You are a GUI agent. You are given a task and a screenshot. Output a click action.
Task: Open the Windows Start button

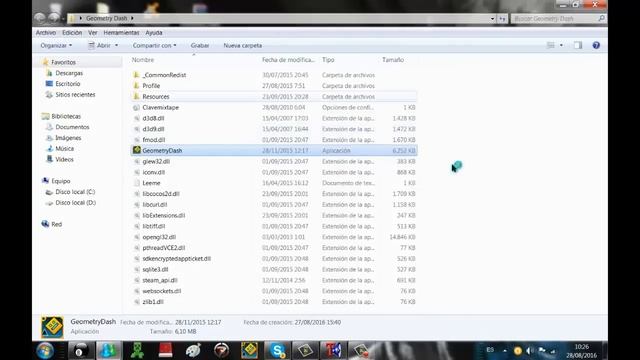(45, 351)
